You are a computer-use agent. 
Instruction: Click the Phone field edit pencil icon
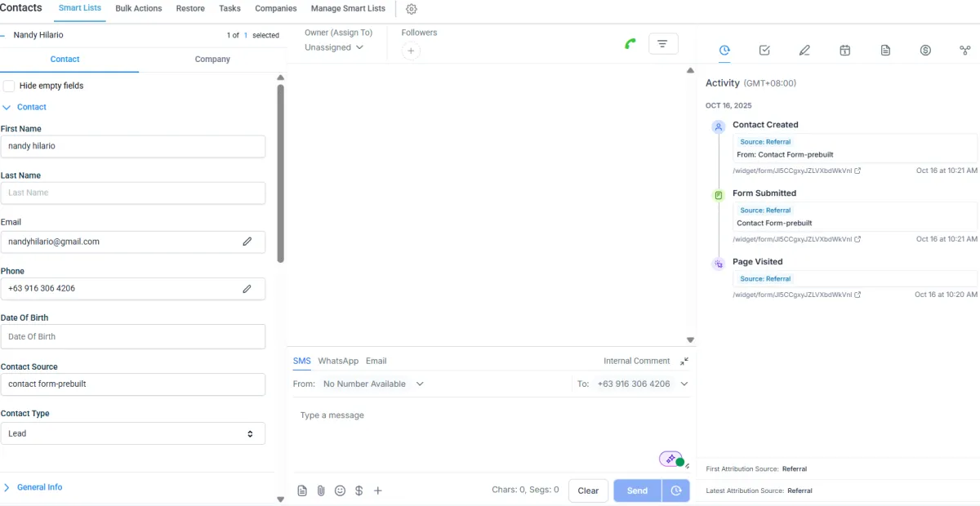[247, 288]
